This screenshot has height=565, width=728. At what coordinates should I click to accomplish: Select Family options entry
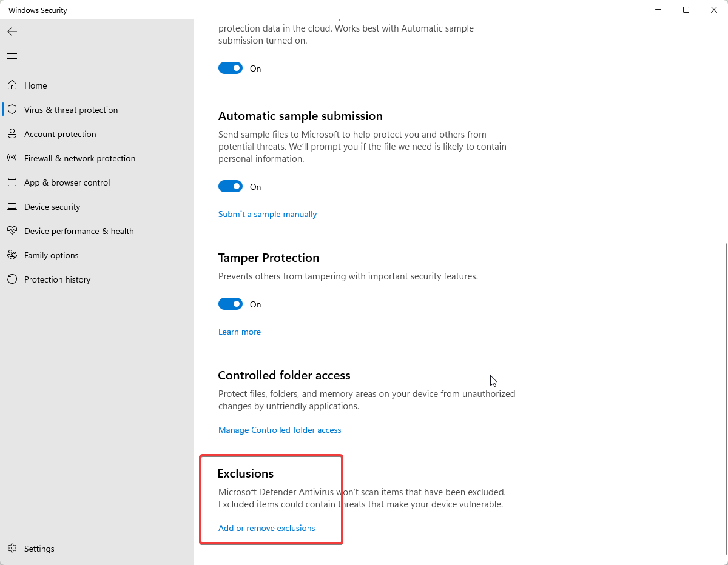pyautogui.click(x=97, y=255)
